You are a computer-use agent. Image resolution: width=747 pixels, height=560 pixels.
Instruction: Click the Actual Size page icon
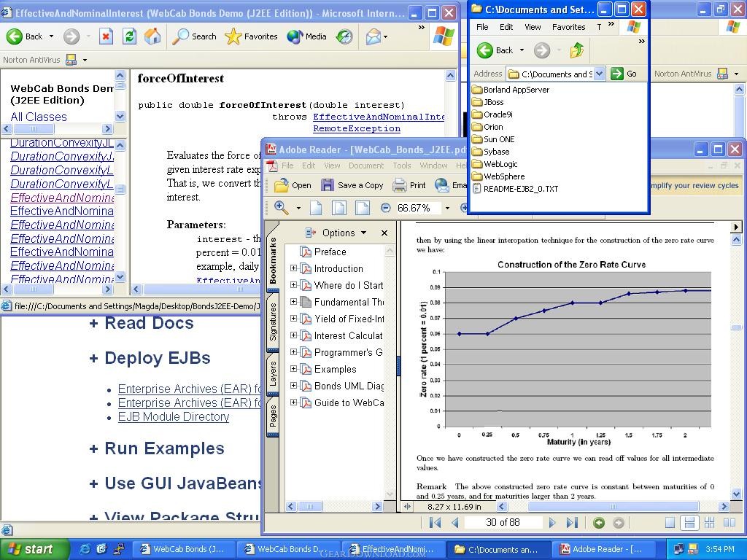tap(316, 208)
